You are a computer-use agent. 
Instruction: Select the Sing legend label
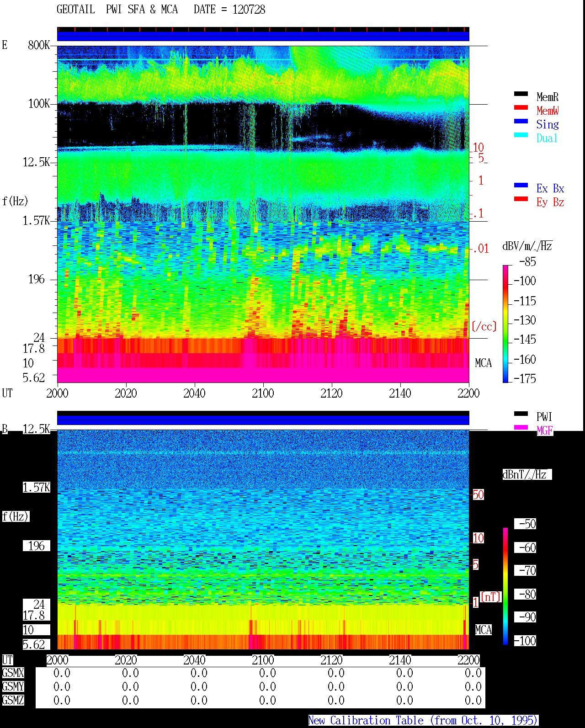[x=548, y=124]
